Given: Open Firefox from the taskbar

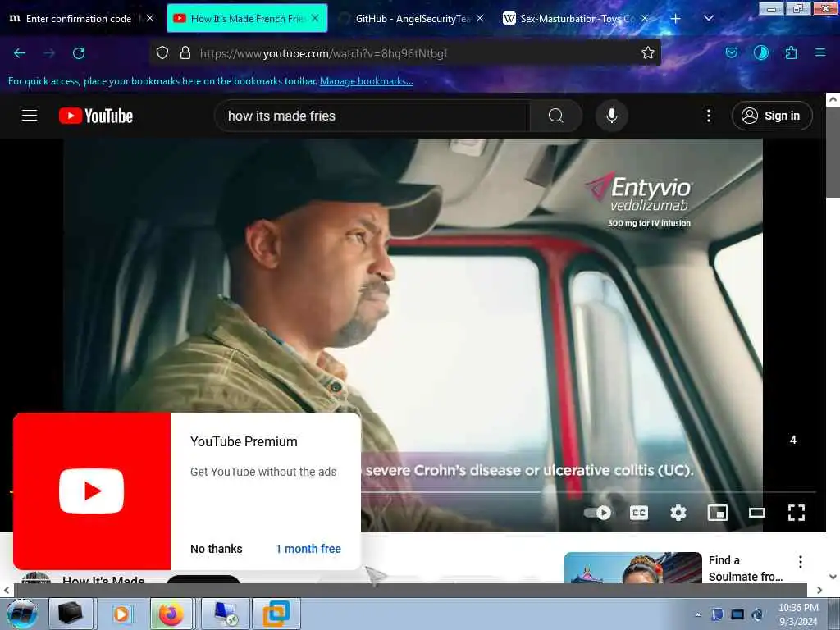Looking at the screenshot, I should coord(171,614).
